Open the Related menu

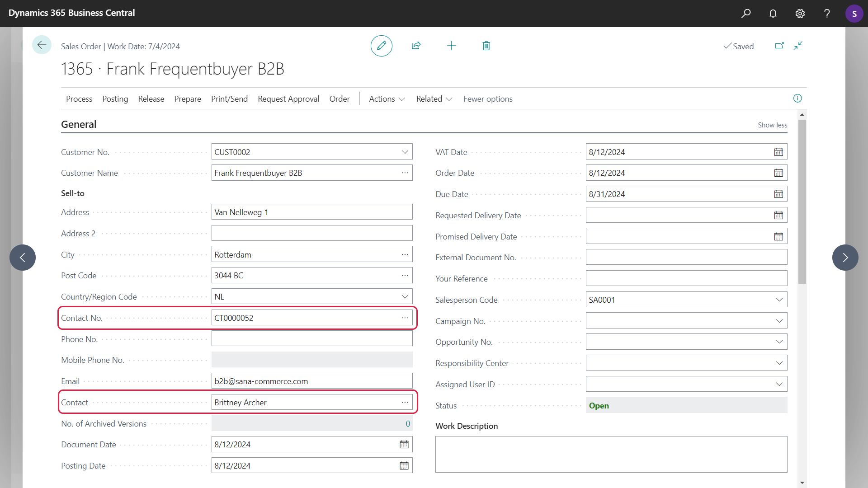tap(434, 99)
